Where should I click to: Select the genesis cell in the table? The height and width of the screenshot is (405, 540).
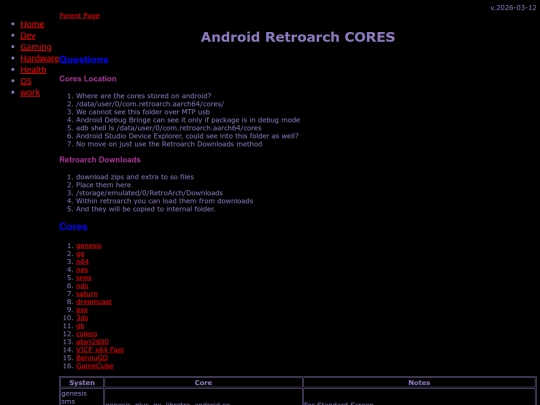pos(74,394)
